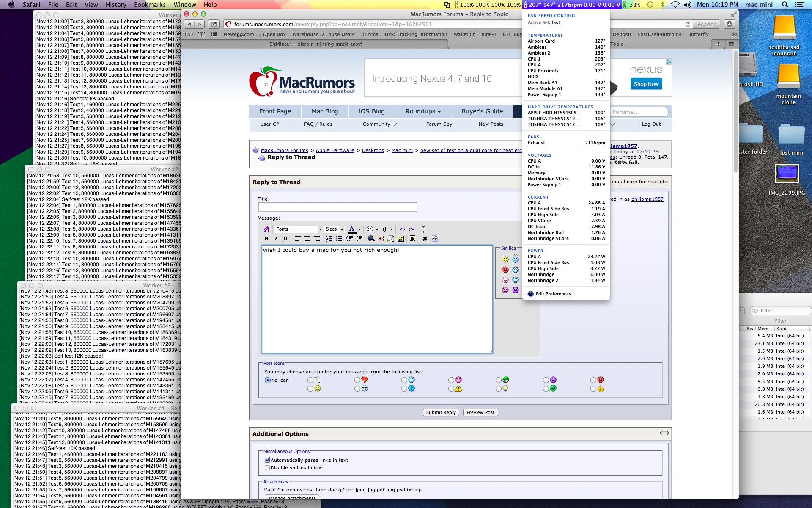Open the Window menu
Viewport: 812px width, 508px height.
tap(185, 5)
